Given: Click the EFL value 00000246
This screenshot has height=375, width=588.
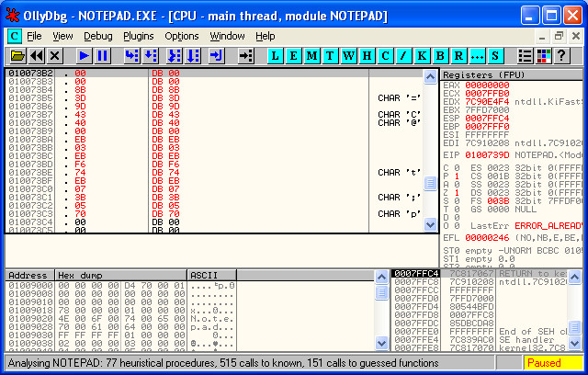Looking at the screenshot, I should tap(487, 238).
